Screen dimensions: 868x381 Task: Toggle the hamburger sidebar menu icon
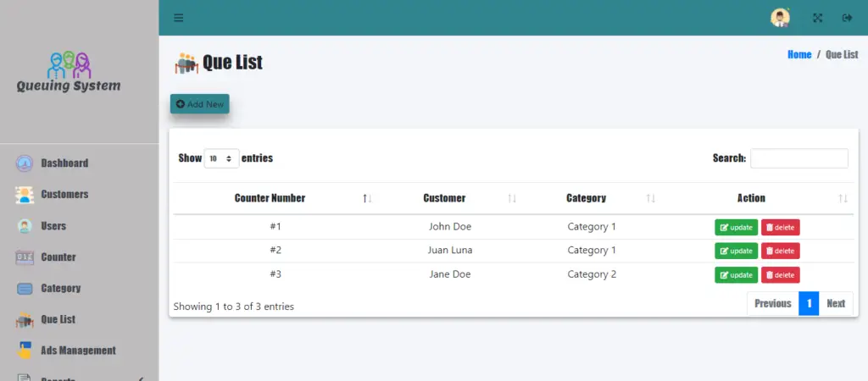(x=178, y=18)
